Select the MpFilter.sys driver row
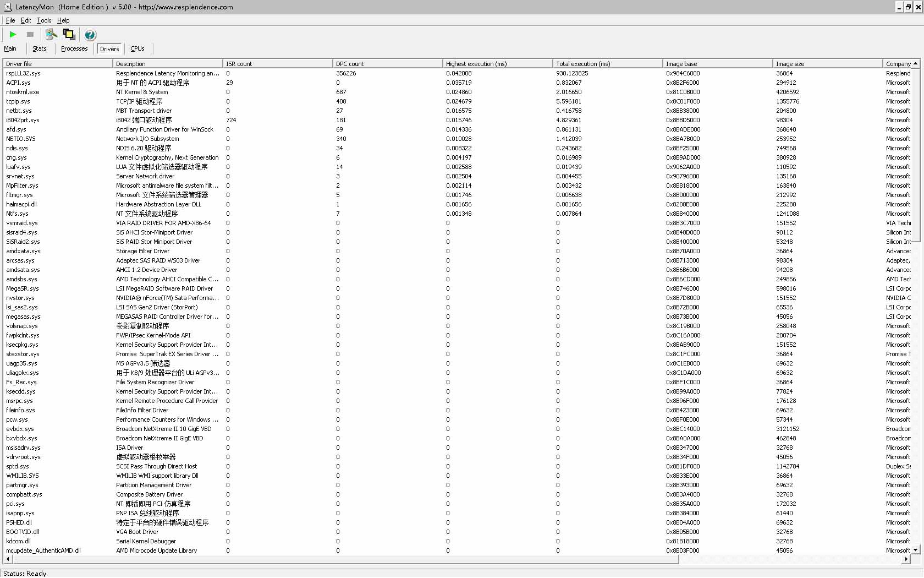The width and height of the screenshot is (924, 578). tap(457, 186)
